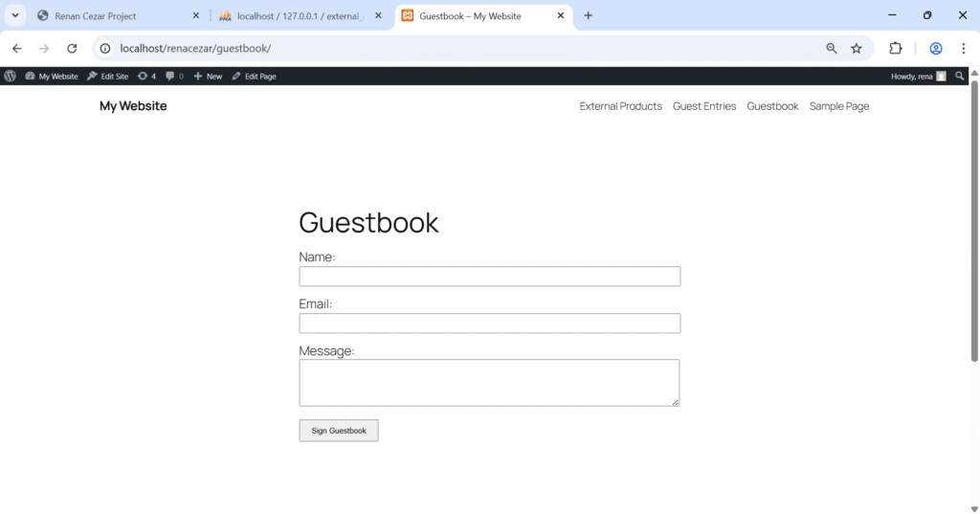Open the Guest Entries navigation link

704,106
